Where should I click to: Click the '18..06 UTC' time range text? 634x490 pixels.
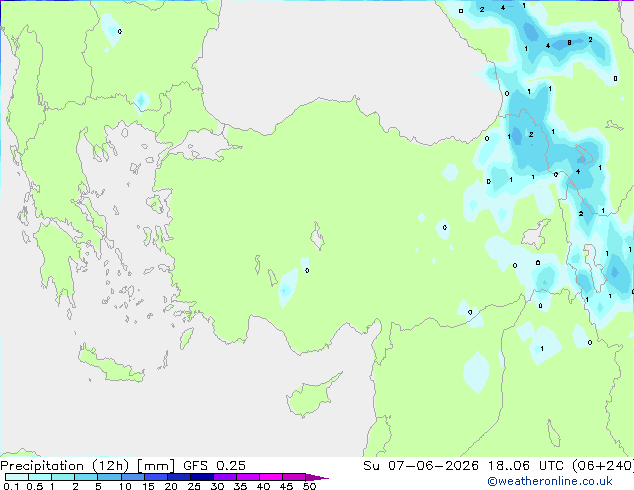[x=526, y=466]
